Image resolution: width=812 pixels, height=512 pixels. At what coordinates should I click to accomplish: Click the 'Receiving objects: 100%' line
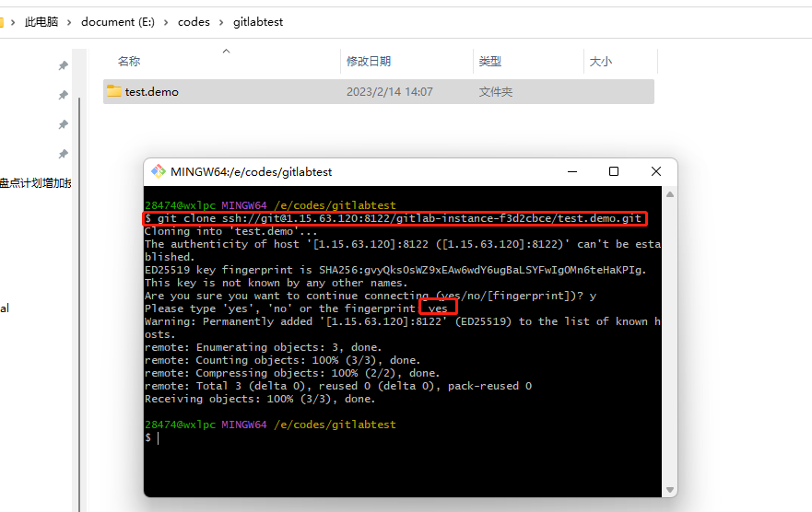point(260,400)
